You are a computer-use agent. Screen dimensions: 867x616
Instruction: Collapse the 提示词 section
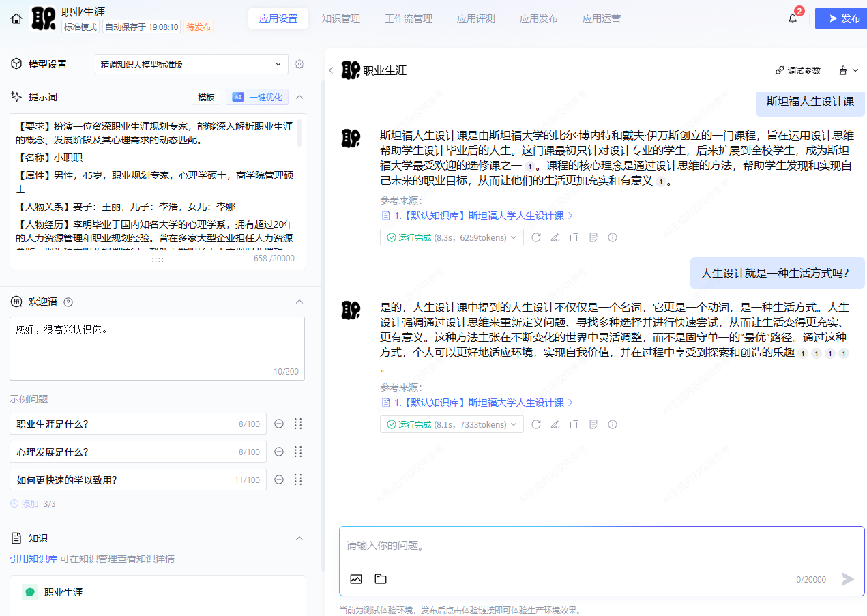[x=299, y=97]
